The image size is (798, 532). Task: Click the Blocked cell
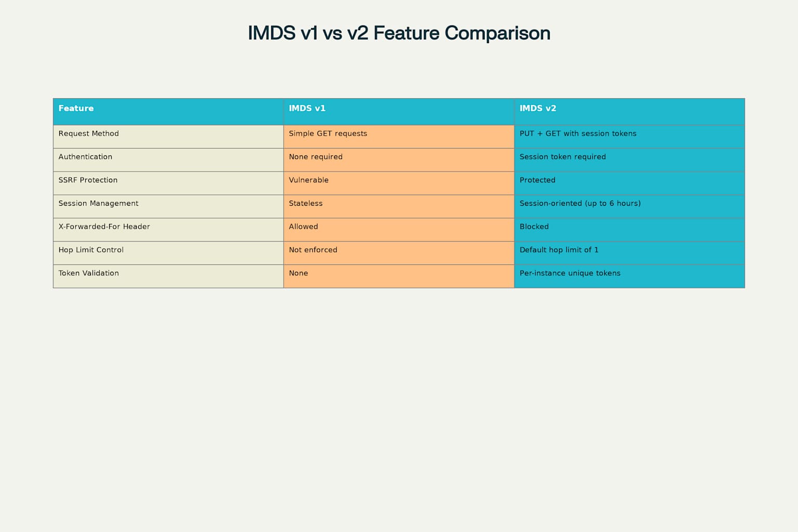(630, 230)
